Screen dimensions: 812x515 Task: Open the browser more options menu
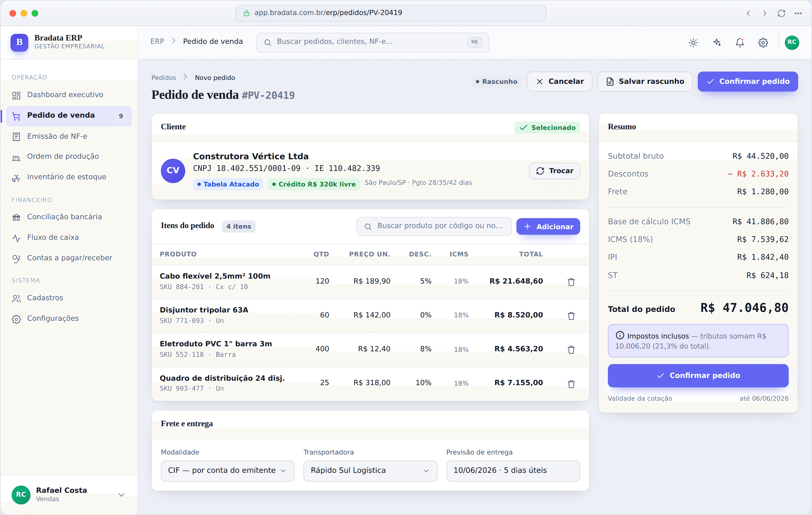(798, 14)
